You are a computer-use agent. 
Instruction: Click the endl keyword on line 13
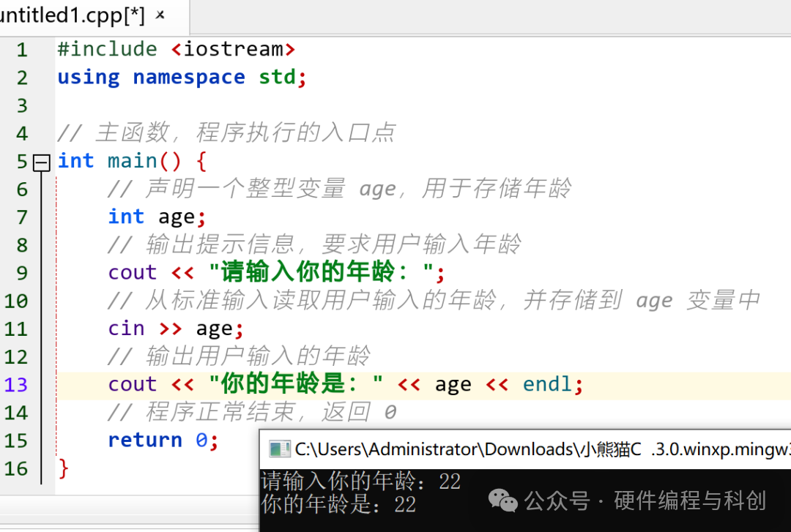(x=547, y=384)
